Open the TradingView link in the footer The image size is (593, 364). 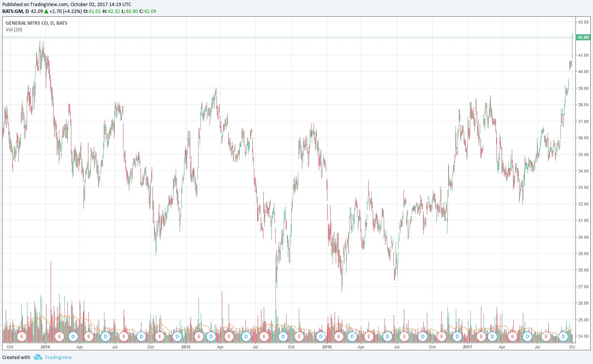(x=58, y=357)
